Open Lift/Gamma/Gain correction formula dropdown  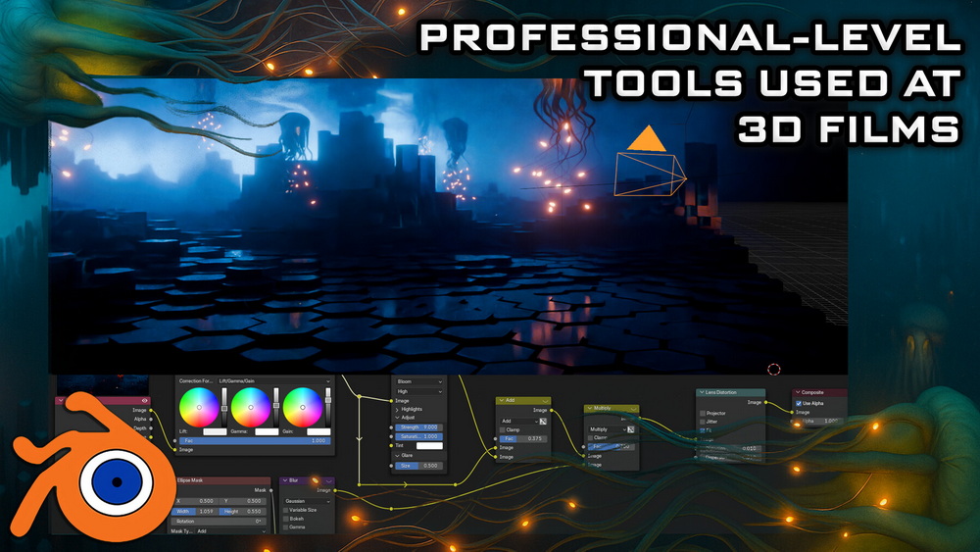click(274, 380)
